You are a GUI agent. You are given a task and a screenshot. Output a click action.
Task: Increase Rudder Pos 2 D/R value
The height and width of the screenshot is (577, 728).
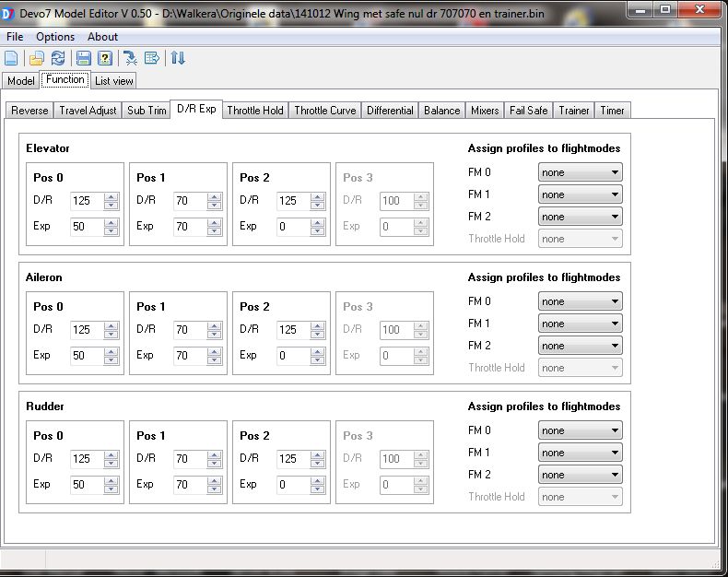[318, 455]
